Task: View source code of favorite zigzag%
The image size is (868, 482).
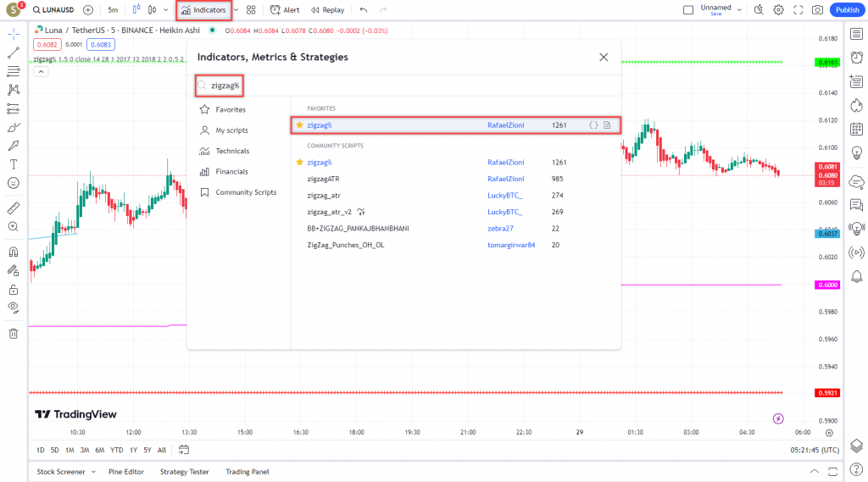Action: coord(593,125)
